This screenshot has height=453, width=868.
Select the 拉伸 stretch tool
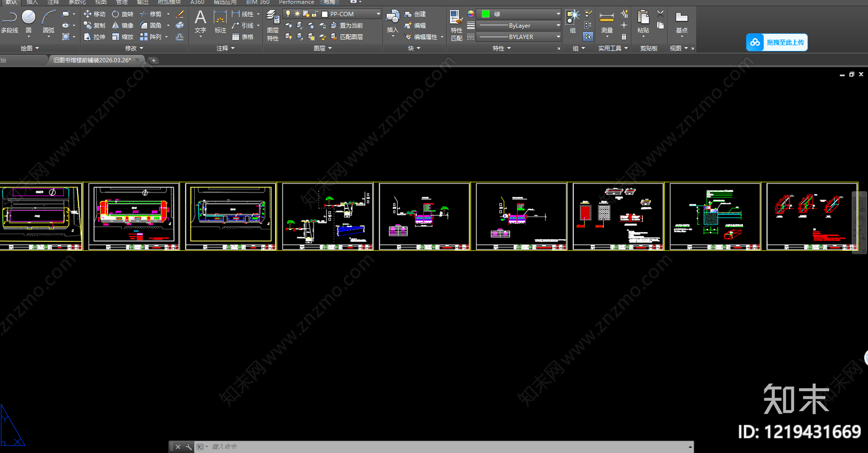[x=94, y=37]
